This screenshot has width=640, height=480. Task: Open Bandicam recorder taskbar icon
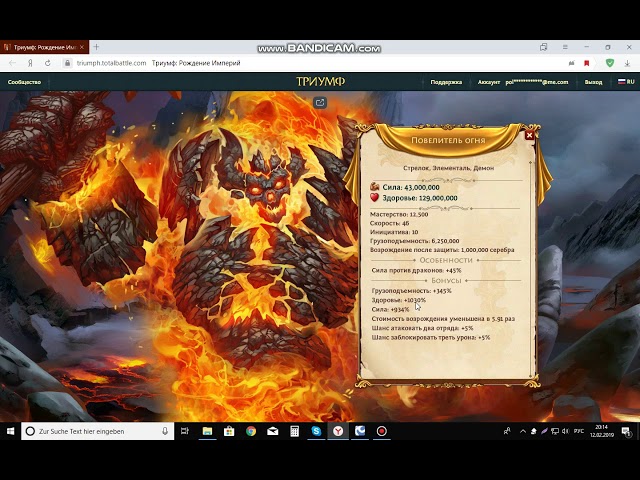[x=382, y=431]
